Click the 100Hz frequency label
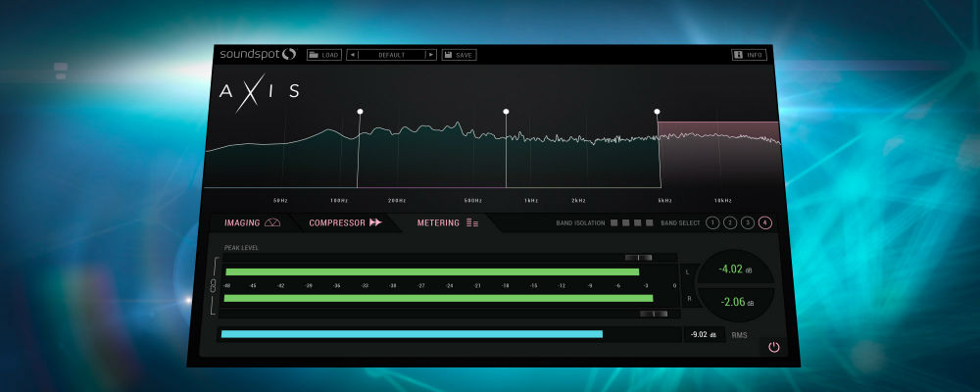This screenshot has height=392, width=980. pyautogui.click(x=339, y=201)
